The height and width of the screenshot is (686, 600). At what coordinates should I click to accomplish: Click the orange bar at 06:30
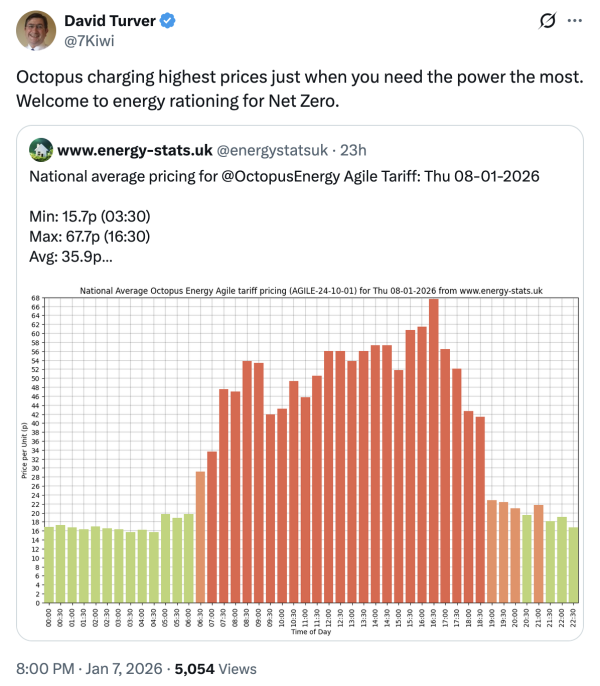pos(200,537)
